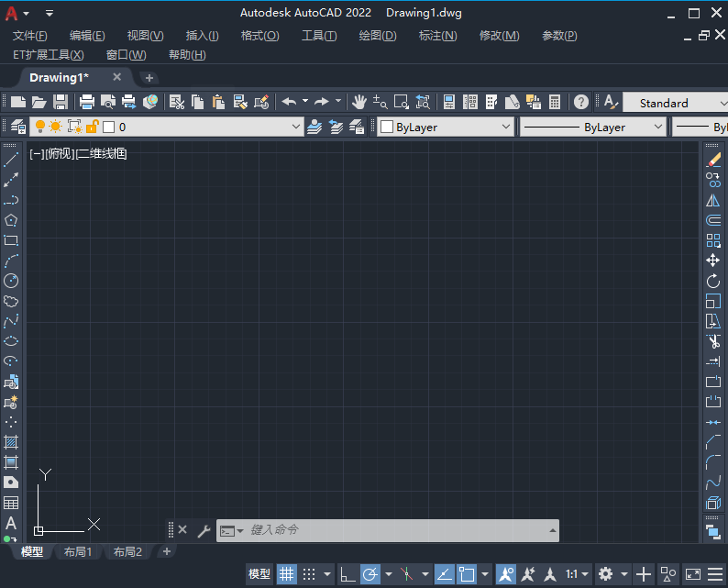Toggle ortho mode in status bar
Viewport: 728px width, 588px height.
point(347,574)
